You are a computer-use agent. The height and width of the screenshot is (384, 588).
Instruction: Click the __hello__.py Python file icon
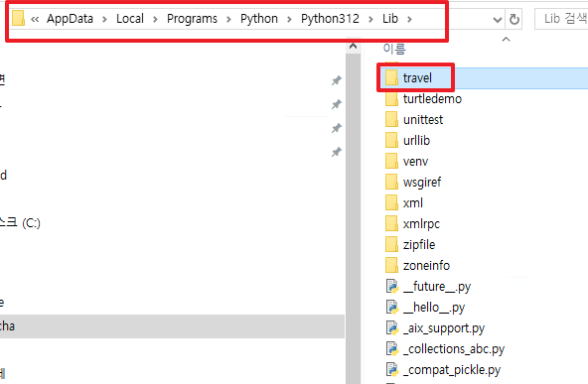click(x=392, y=308)
